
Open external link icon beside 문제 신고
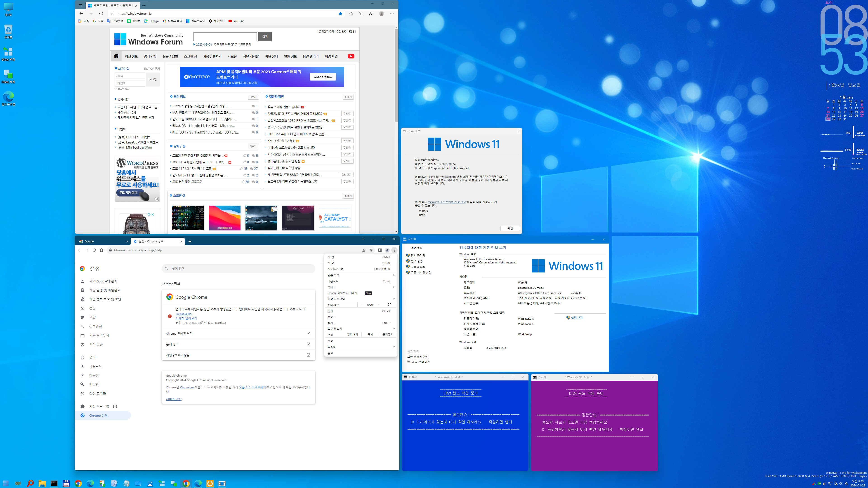click(308, 344)
